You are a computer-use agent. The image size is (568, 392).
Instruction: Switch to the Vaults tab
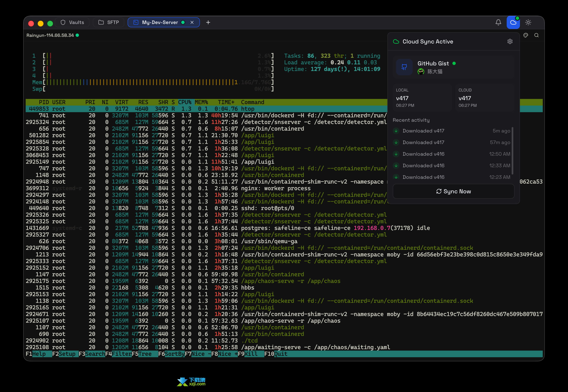coord(72,22)
